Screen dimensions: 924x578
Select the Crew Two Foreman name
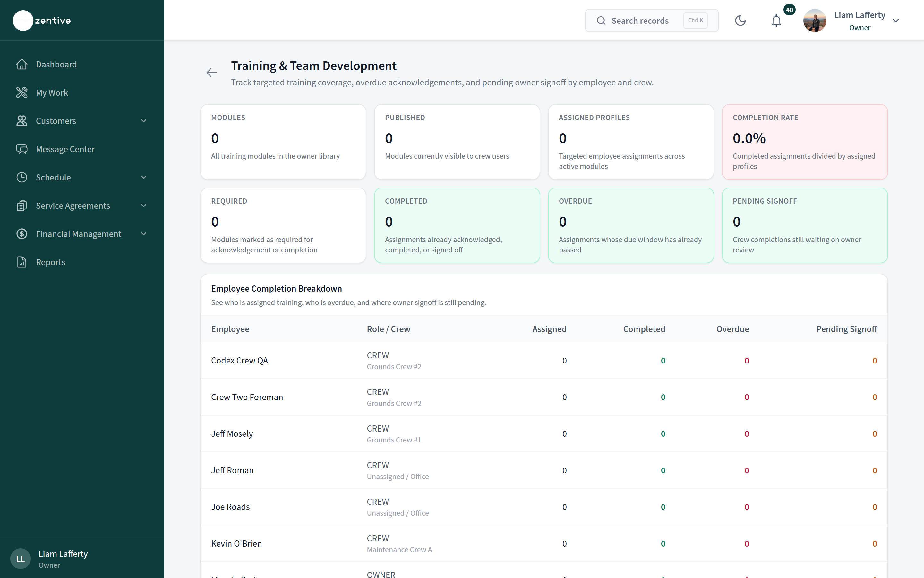(x=247, y=397)
